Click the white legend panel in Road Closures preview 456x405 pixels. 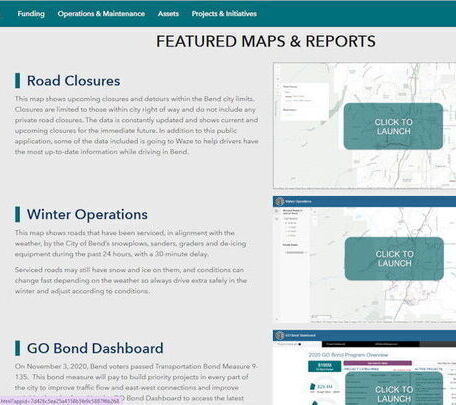(x=305, y=101)
